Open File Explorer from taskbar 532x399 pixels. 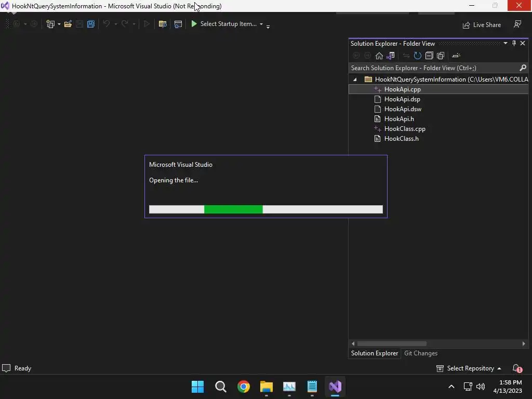[x=267, y=387]
